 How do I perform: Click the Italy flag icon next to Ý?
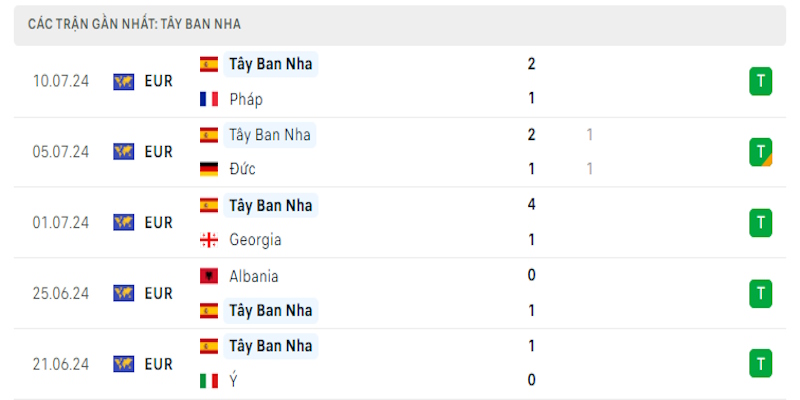[209, 381]
